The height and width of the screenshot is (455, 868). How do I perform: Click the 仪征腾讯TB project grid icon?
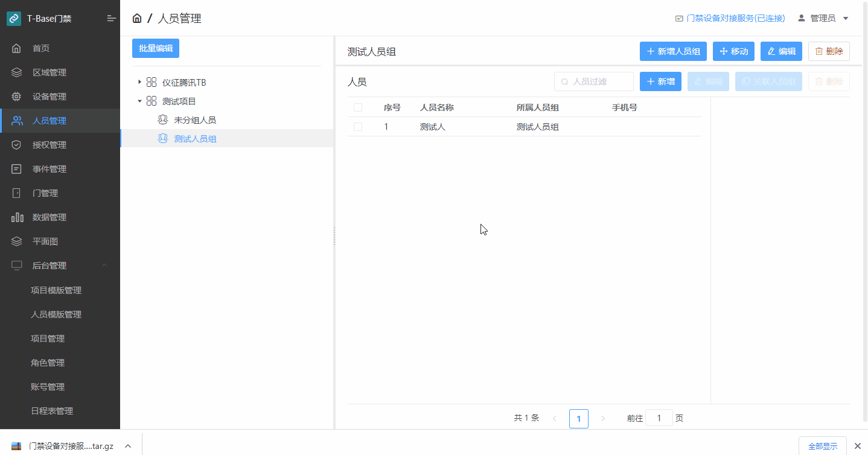152,82
